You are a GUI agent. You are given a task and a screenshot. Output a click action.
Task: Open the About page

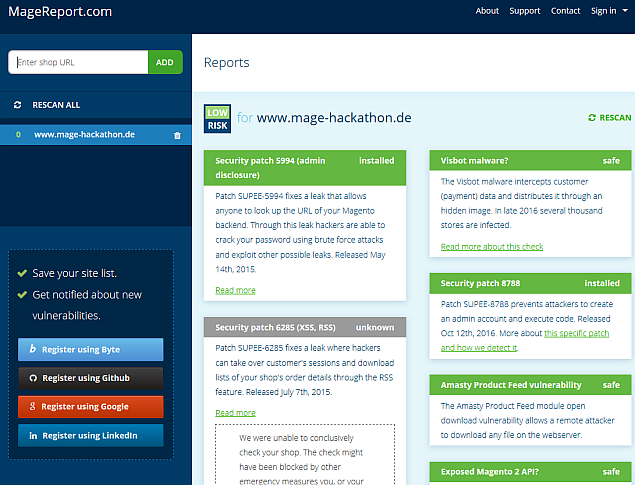(487, 11)
